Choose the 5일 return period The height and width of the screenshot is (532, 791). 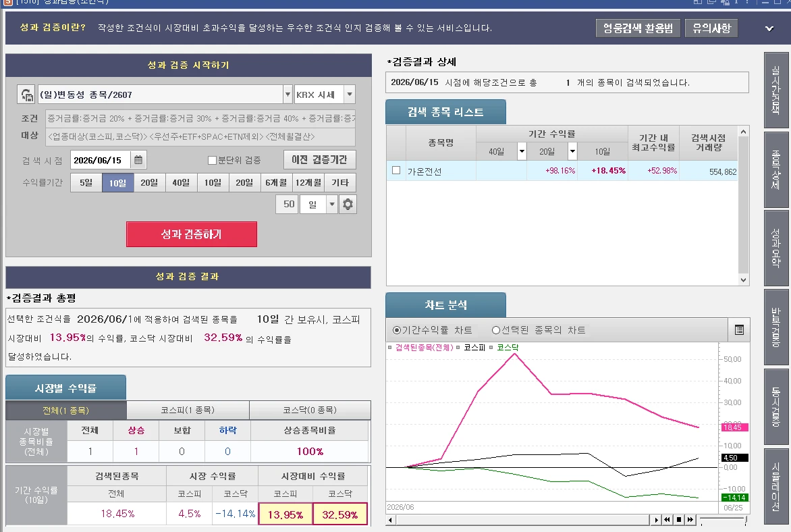[x=86, y=183]
